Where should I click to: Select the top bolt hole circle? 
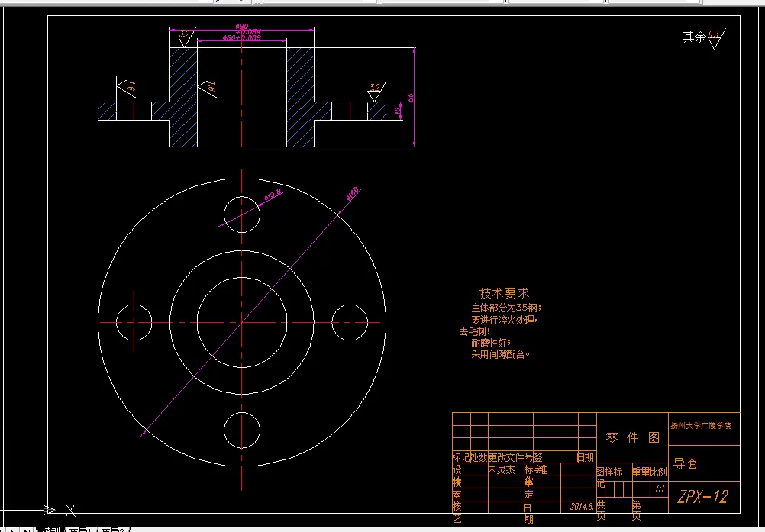click(242, 214)
